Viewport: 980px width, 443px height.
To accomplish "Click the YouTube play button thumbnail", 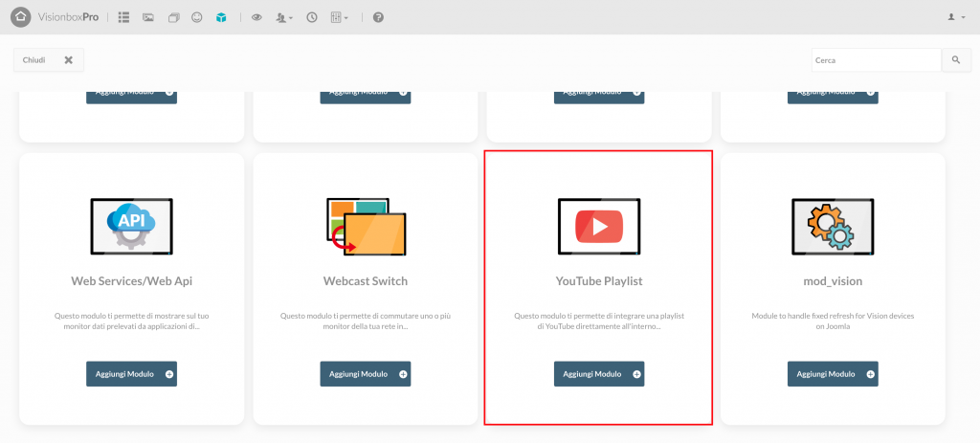I will pos(599,226).
